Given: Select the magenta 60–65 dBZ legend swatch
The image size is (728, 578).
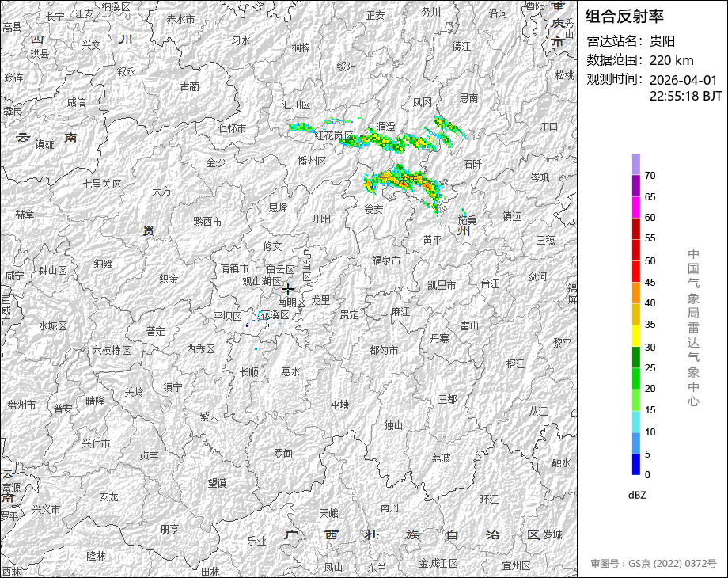Looking at the screenshot, I should tap(636, 207).
